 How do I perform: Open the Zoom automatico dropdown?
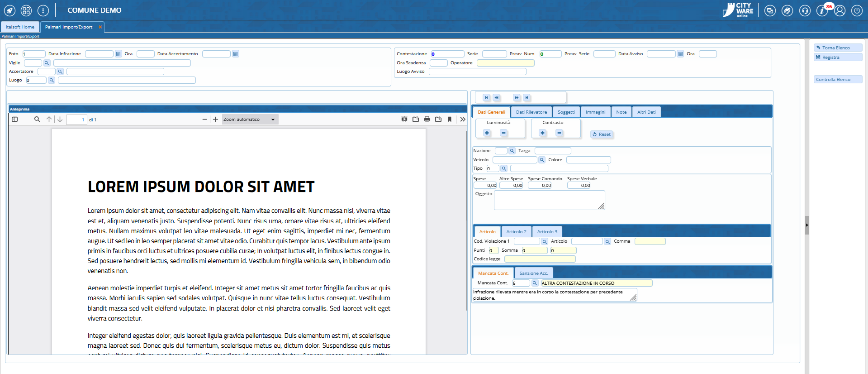click(x=250, y=120)
